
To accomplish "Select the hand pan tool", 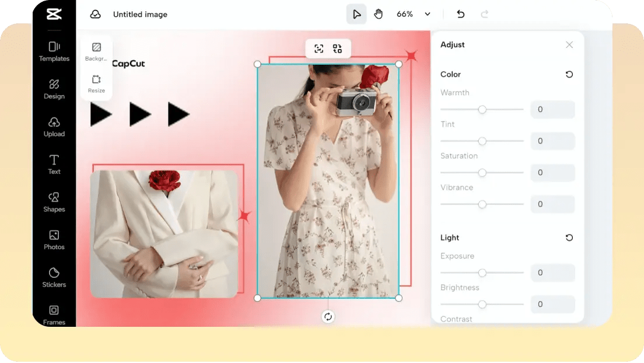I will click(378, 13).
